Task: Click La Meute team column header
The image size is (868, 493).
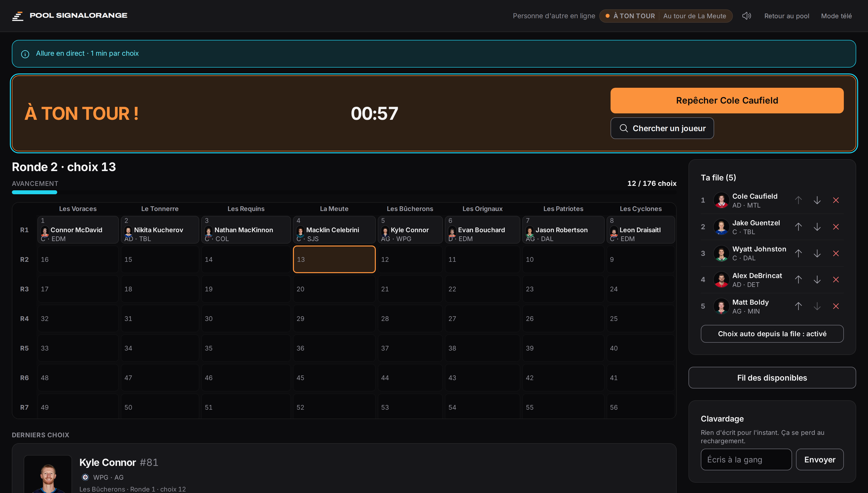Action: click(334, 209)
